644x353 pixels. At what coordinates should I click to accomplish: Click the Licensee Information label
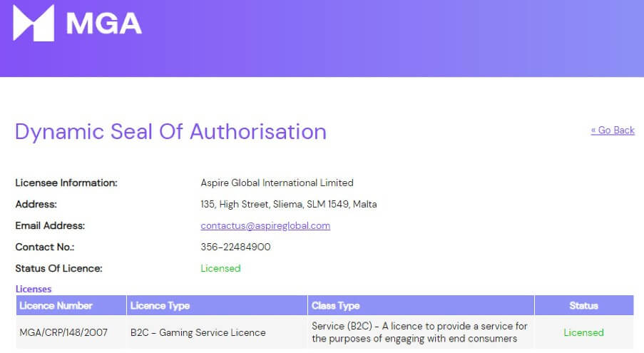point(66,183)
